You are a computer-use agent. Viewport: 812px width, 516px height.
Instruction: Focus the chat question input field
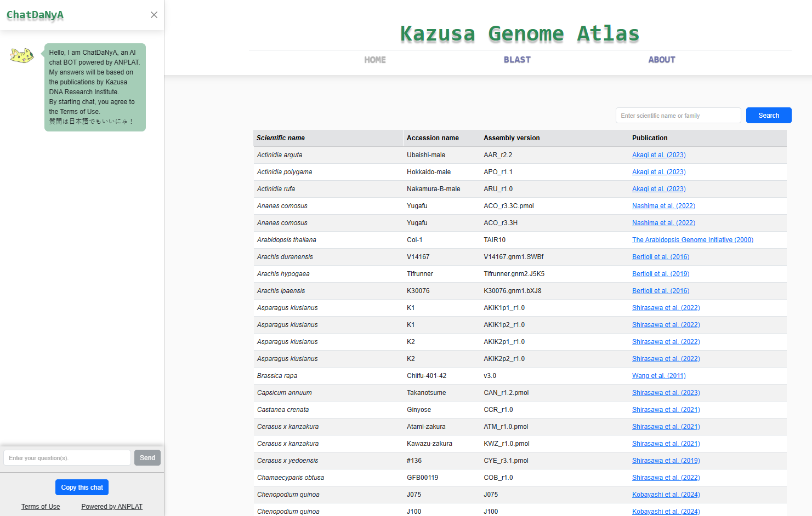point(67,458)
